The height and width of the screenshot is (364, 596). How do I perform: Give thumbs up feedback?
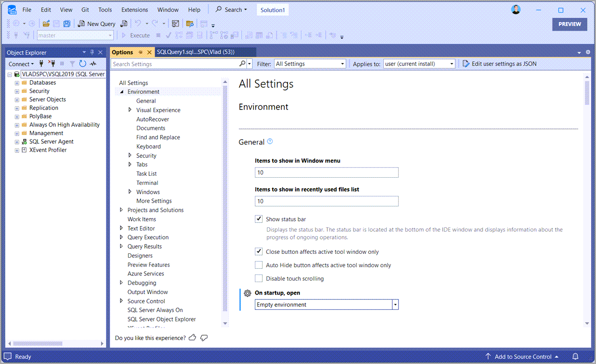tap(193, 338)
